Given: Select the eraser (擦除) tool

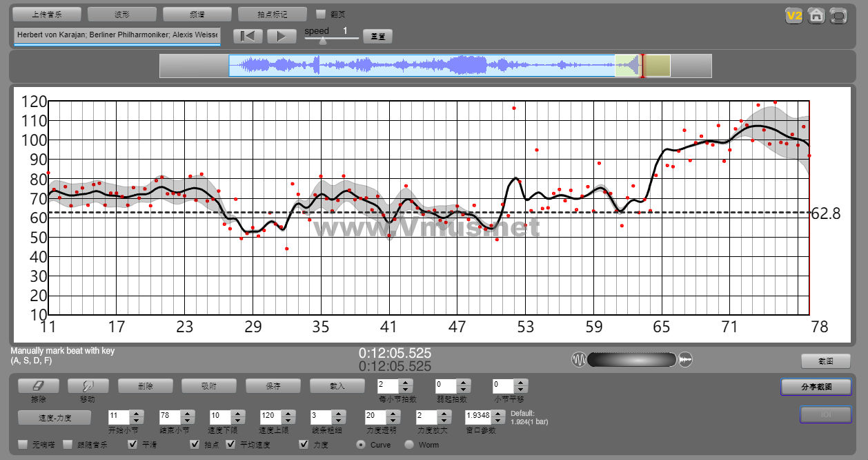Looking at the screenshot, I should [x=38, y=386].
